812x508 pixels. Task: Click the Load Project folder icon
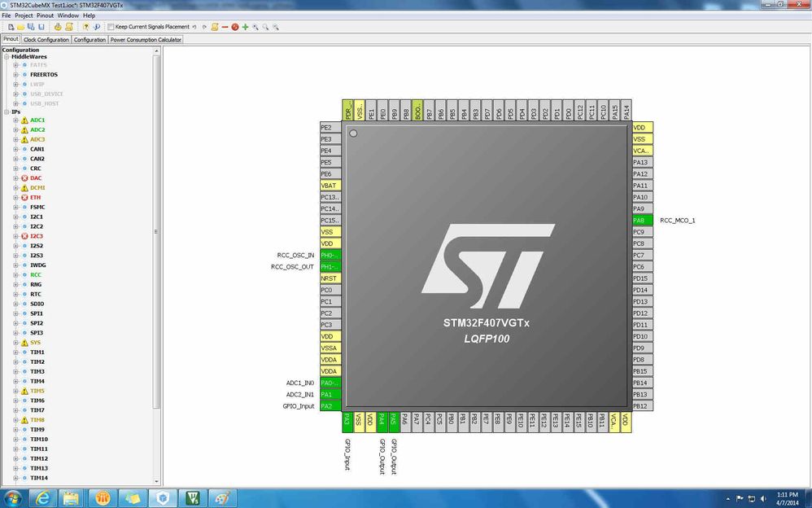click(20, 27)
